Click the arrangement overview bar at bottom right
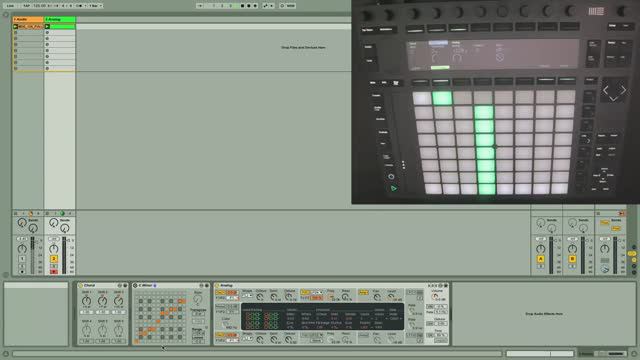 (540, 353)
